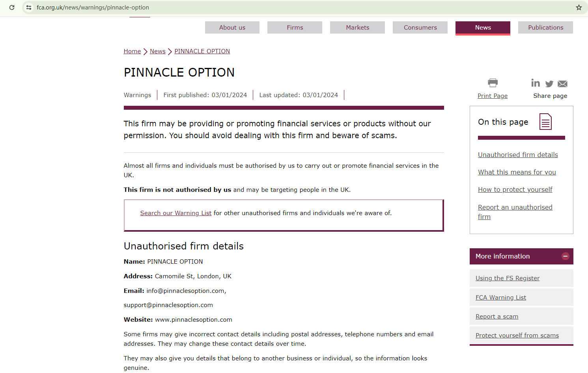The width and height of the screenshot is (588, 373).
Task: Reload page using browser refresh icon
Action: (x=12, y=7)
